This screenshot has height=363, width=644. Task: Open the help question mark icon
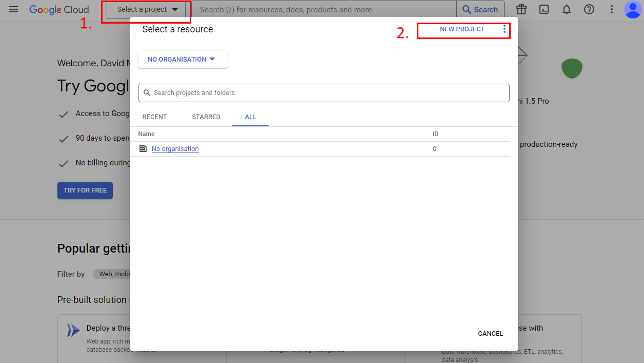(589, 9)
